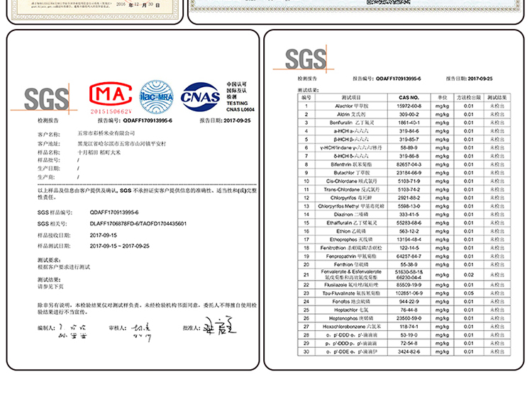Select the Hexachlorobenzene 六氯苯 cell
Screen dimensions: 532x401
point(351,327)
